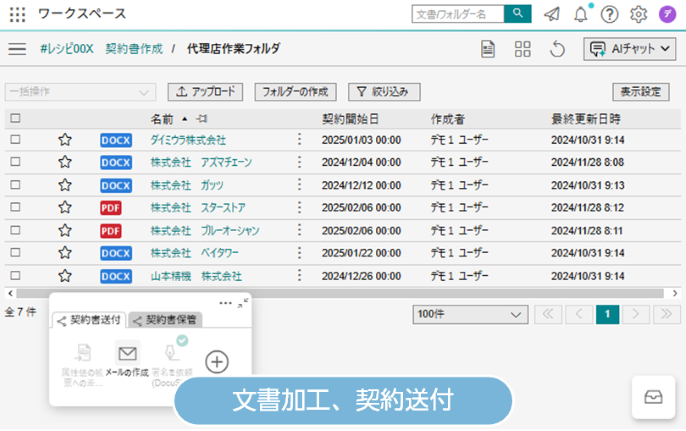
Task: Open the row menu for ダイミウラ株式会社
Action: pyautogui.click(x=299, y=140)
